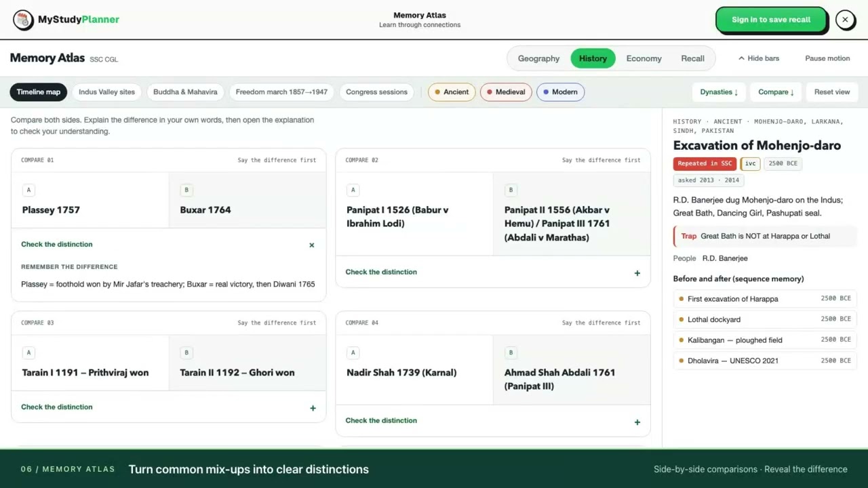Toggle the Ancient era filter

pos(452,92)
